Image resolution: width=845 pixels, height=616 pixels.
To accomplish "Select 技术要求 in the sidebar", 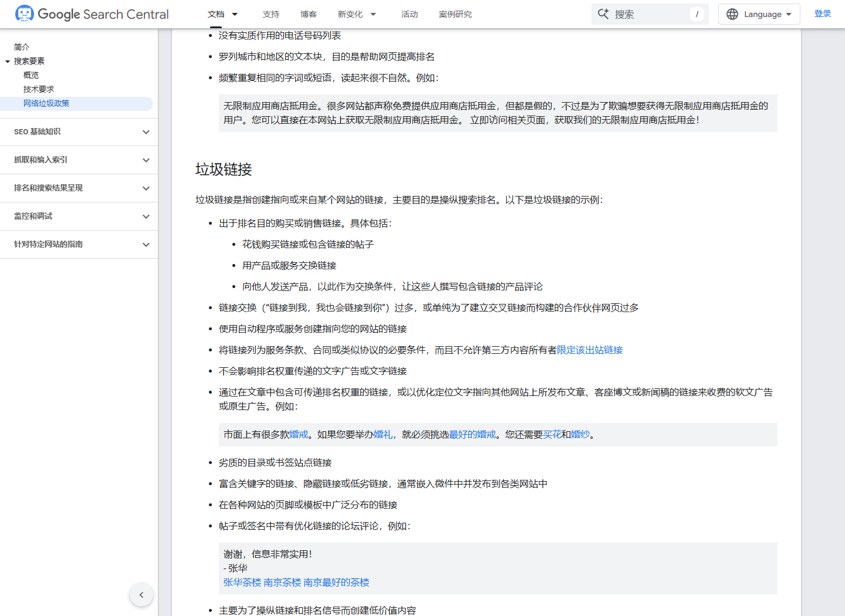I will (39, 89).
